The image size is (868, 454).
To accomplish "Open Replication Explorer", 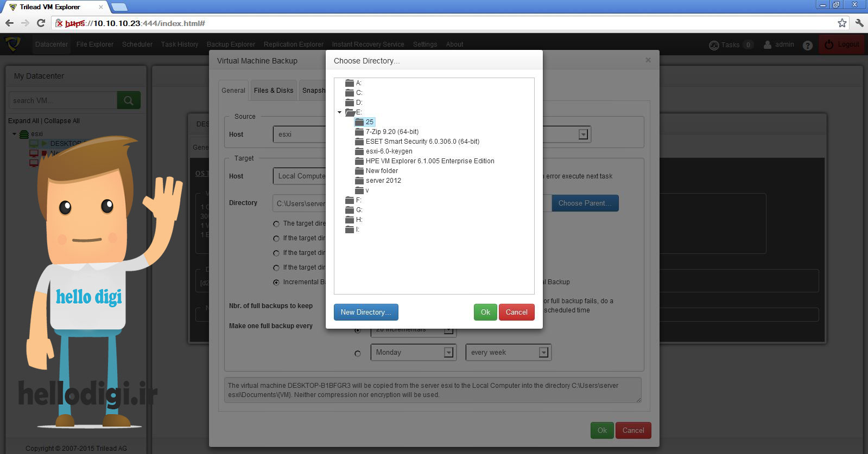I will point(294,44).
